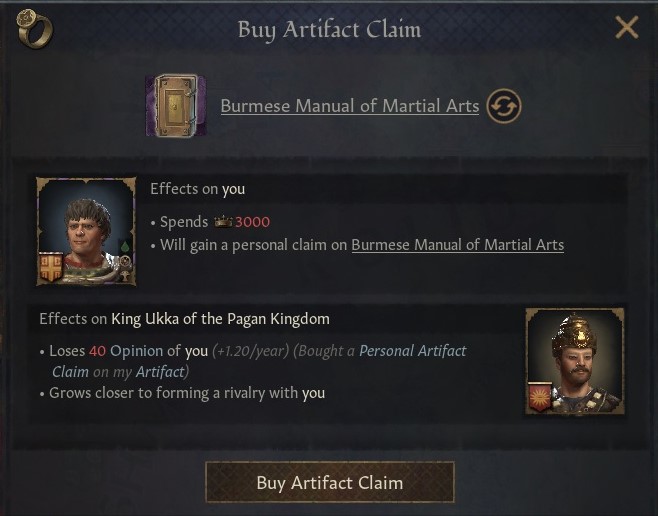Click the 'forming a rivalry' effect line
Viewport: 658px width, 516px height.
click(x=187, y=393)
